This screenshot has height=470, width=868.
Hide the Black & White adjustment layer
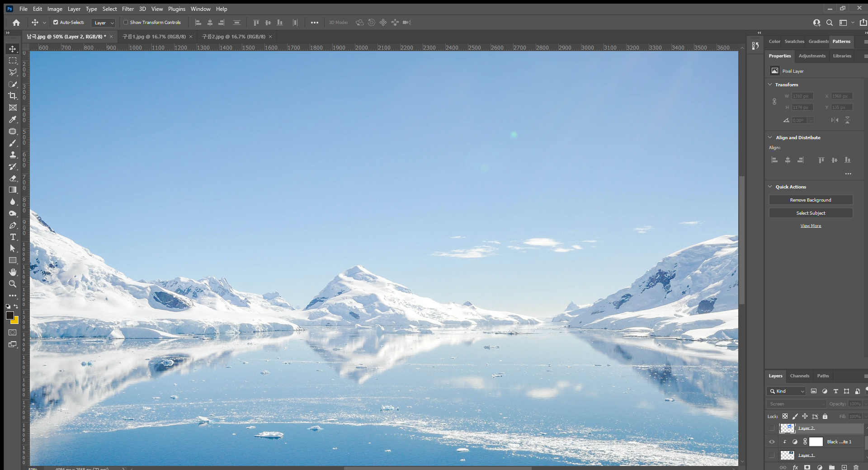coord(772,442)
